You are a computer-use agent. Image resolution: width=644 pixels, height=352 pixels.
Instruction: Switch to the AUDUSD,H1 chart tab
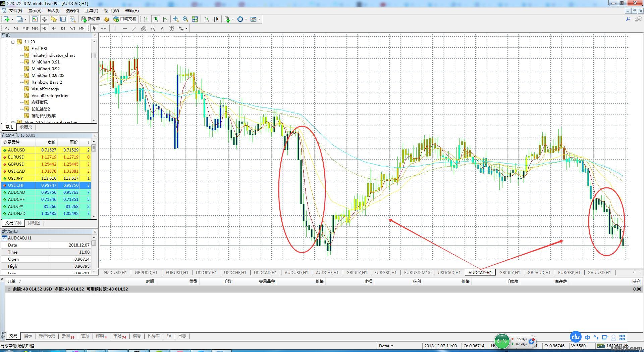tap(296, 272)
